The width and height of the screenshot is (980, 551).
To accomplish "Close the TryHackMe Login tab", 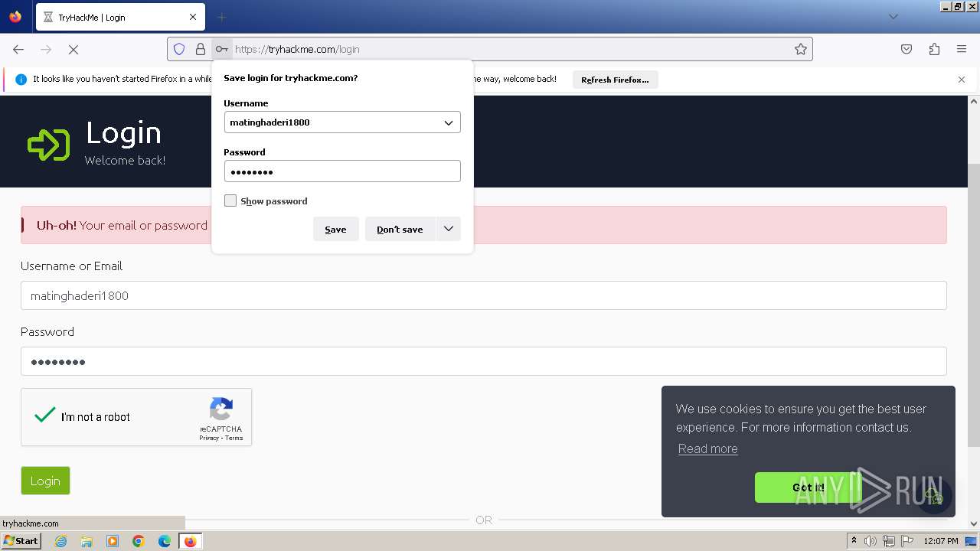I will [193, 17].
